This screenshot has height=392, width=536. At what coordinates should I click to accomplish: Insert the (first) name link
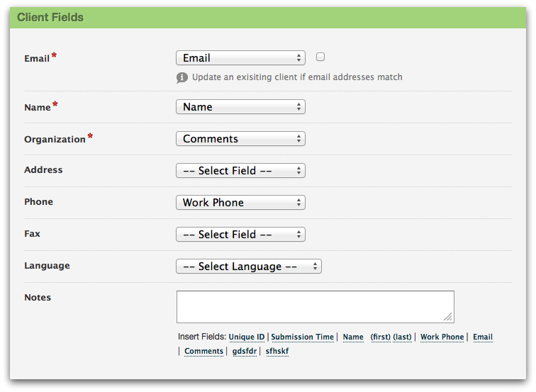(x=381, y=337)
